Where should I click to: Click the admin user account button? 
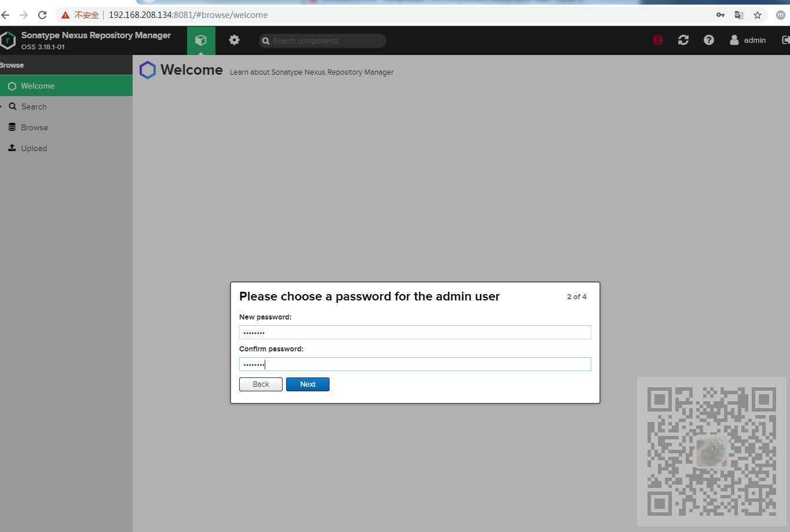click(x=748, y=40)
